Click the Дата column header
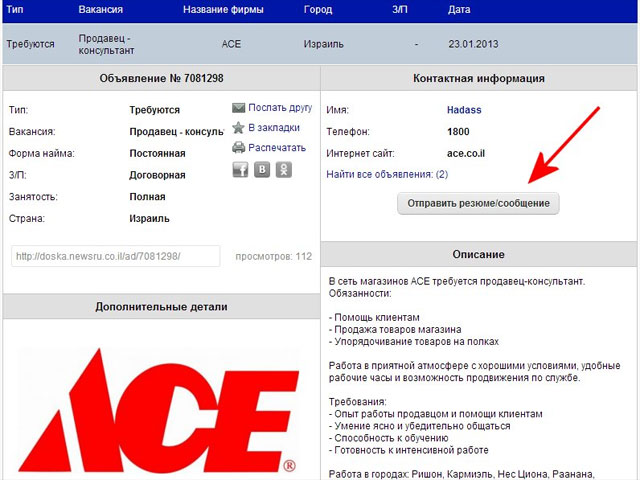Viewport: 640px width, 480px height. (459, 9)
